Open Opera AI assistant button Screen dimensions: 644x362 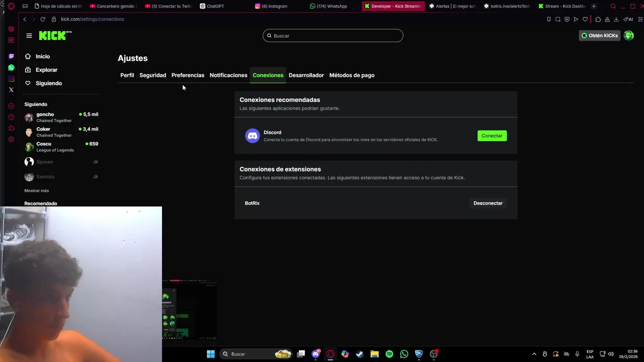pyautogui.click(x=628, y=19)
